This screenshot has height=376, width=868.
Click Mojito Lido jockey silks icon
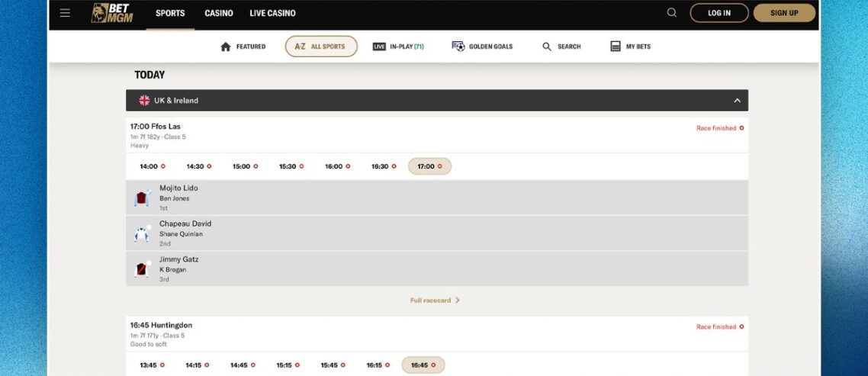pyautogui.click(x=142, y=198)
